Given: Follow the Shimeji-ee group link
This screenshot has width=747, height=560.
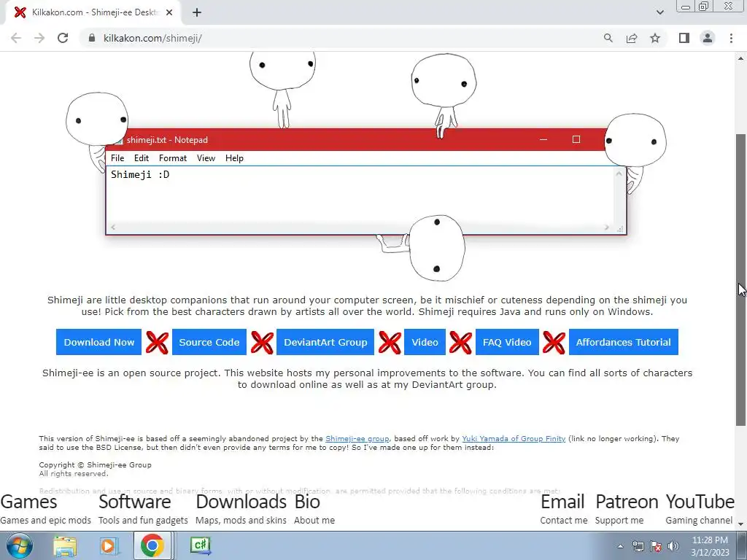Looking at the screenshot, I should tap(357, 438).
